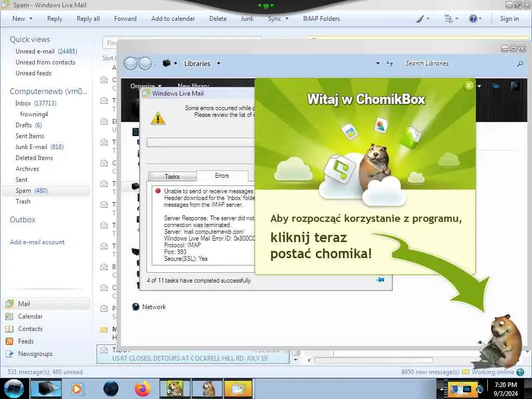Open Unread from contacts view
Image resolution: width=532 pixels, height=399 pixels.
pos(45,62)
